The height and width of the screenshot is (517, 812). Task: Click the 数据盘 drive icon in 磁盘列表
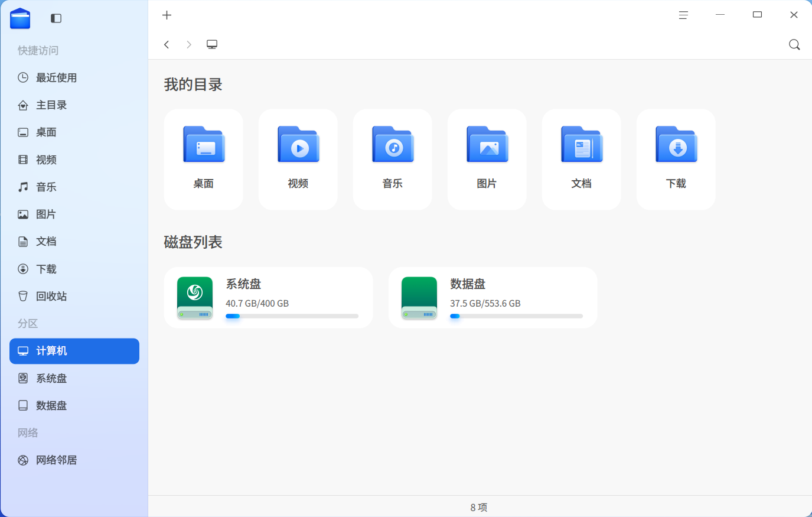coord(419,298)
